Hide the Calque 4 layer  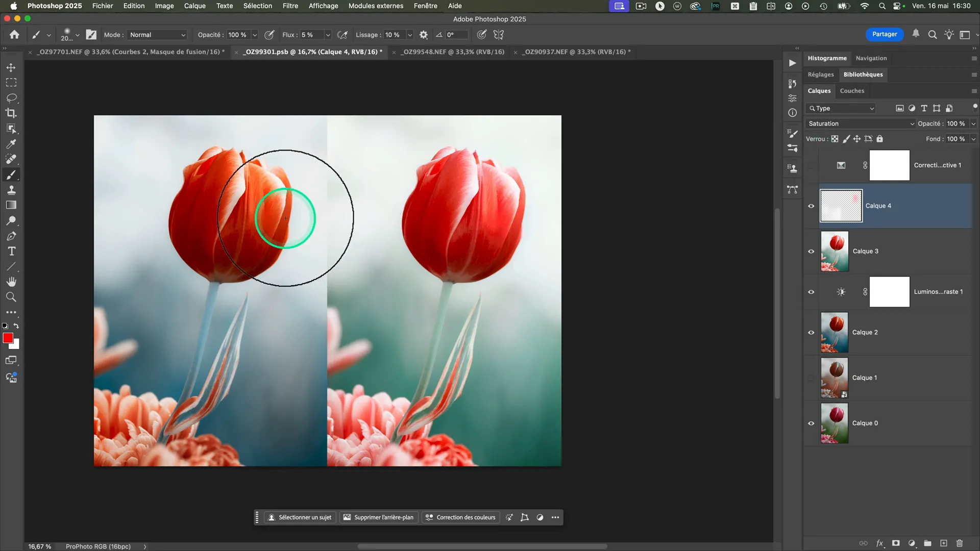pyautogui.click(x=811, y=206)
